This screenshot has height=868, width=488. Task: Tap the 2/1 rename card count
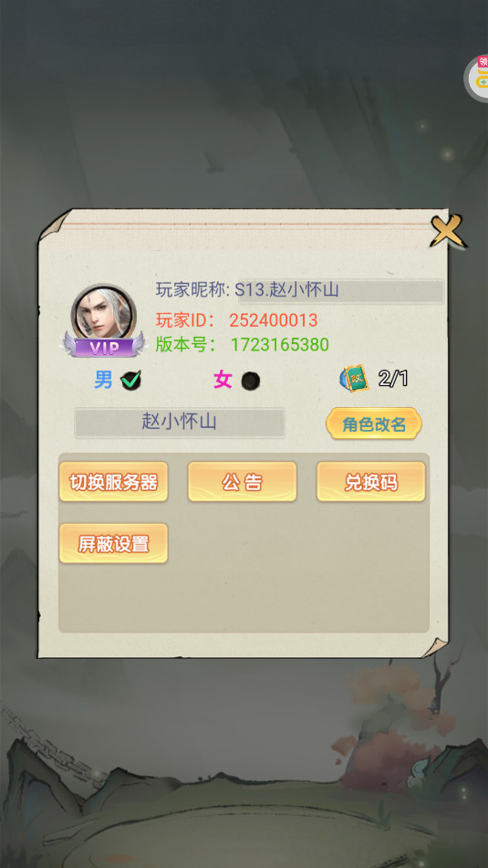tap(393, 379)
